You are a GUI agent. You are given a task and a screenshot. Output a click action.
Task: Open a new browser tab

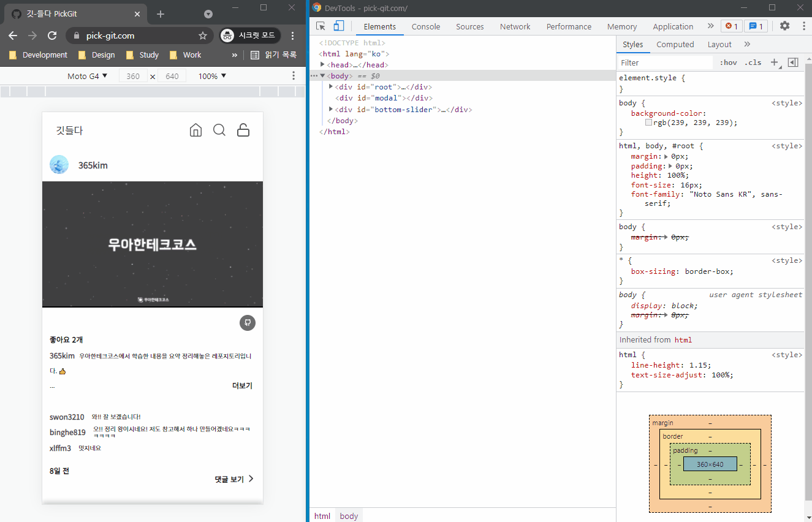(161, 13)
